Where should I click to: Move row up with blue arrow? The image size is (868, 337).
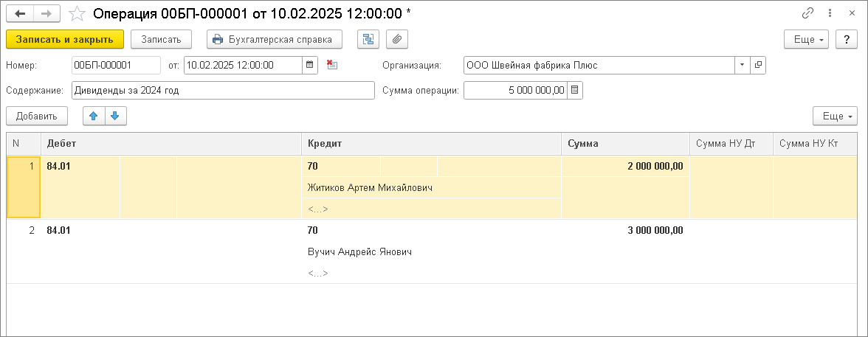[x=94, y=116]
